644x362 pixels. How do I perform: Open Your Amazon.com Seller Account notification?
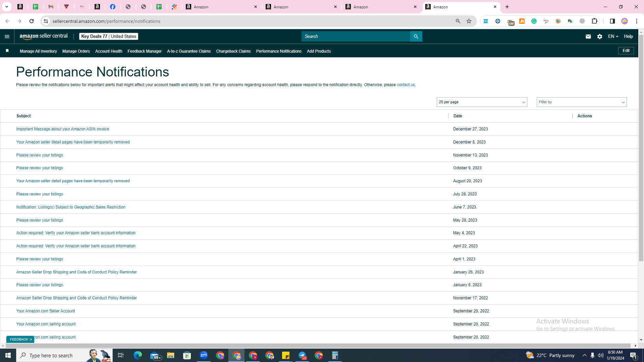click(x=46, y=311)
